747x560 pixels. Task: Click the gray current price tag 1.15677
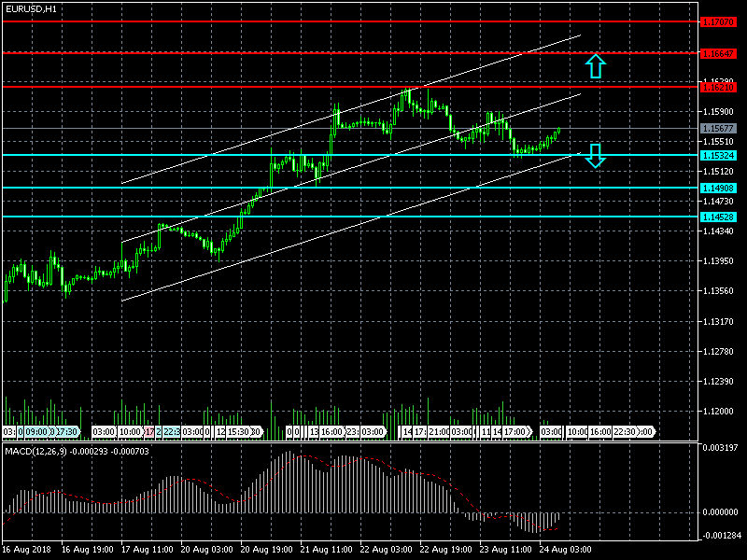point(718,128)
